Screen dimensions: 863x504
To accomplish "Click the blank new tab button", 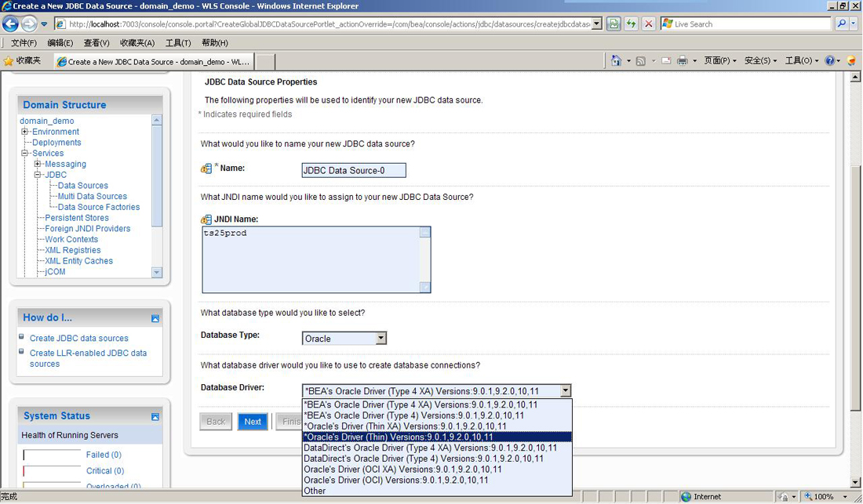I will pyautogui.click(x=265, y=62).
